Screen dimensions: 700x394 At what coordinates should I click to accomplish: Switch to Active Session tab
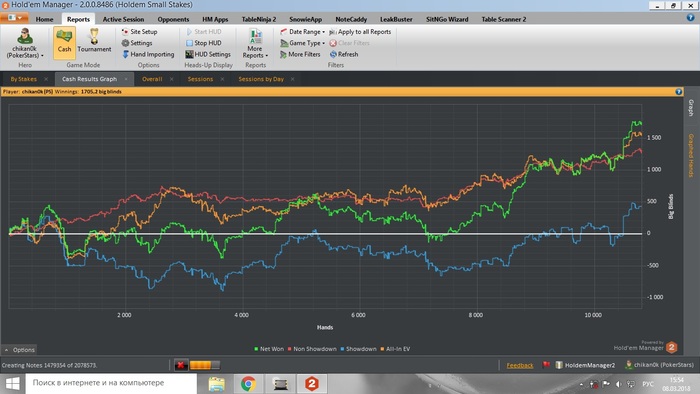pyautogui.click(x=123, y=19)
